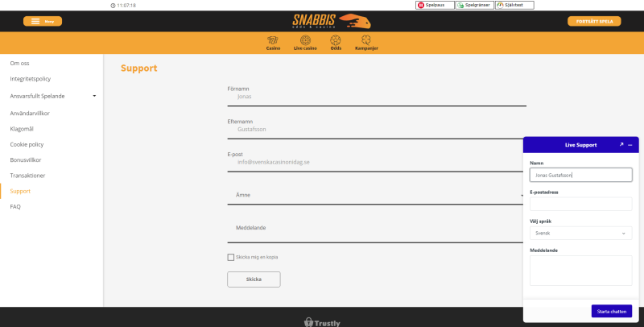644x327 pixels.
Task: Open Transaktioner in sidebar
Action: [27, 176]
